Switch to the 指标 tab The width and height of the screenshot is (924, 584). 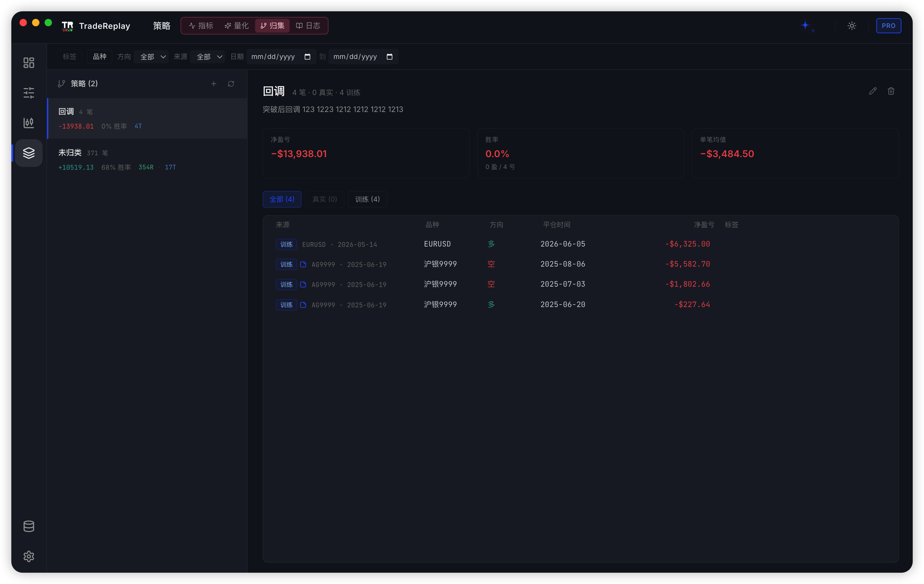pyautogui.click(x=201, y=26)
